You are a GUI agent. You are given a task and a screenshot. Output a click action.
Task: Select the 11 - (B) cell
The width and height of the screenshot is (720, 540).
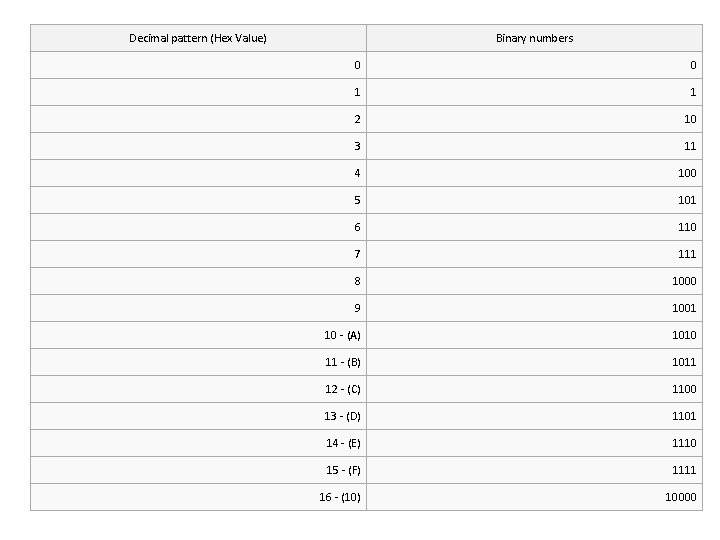[198, 362]
